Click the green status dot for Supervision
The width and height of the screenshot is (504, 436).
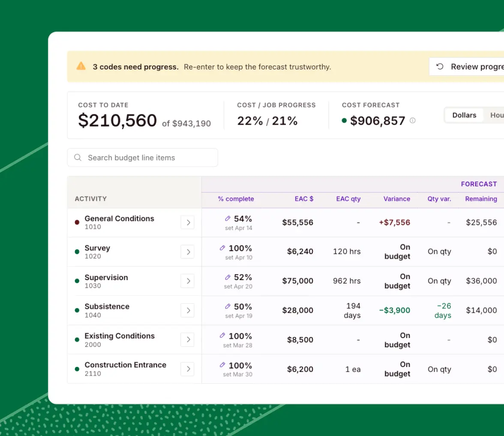click(x=77, y=281)
